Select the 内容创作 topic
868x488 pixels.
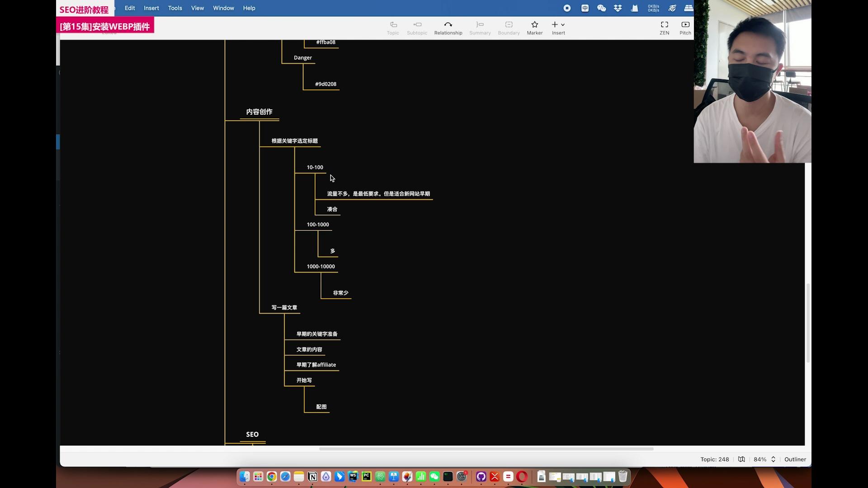pyautogui.click(x=259, y=112)
